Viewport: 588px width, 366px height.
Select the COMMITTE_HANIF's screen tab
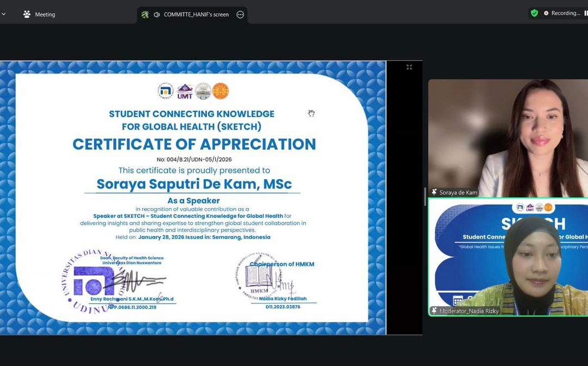[x=196, y=15]
